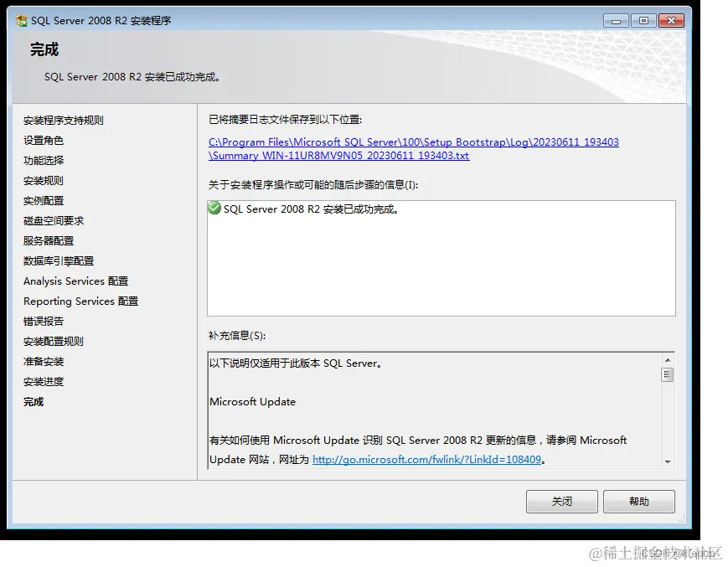Select the Analysis Services 配置 step
The image size is (728, 567).
[76, 281]
